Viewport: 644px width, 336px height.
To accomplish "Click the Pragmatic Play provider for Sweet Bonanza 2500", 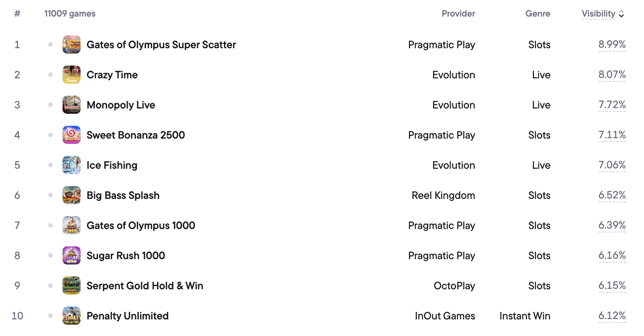I will (442, 135).
